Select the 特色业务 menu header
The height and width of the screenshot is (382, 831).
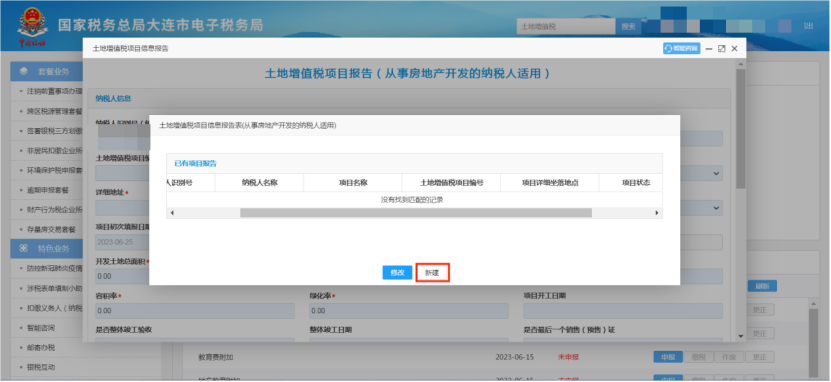[47, 248]
